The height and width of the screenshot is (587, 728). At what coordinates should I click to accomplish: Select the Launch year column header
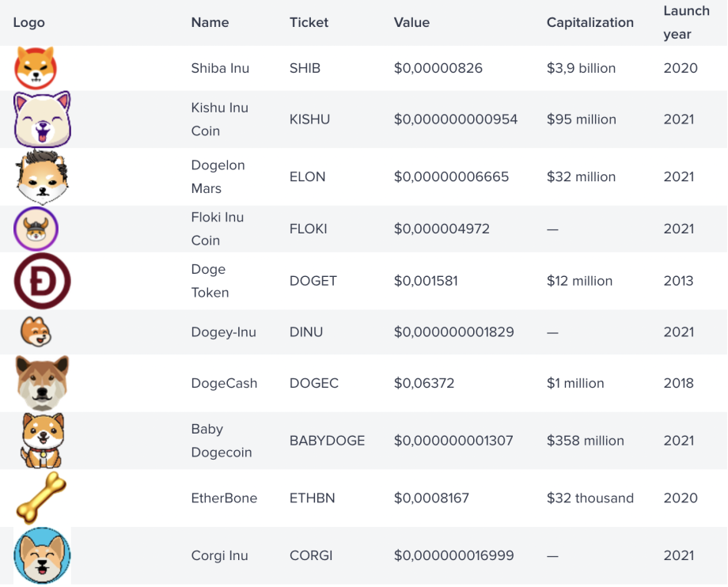(x=686, y=22)
